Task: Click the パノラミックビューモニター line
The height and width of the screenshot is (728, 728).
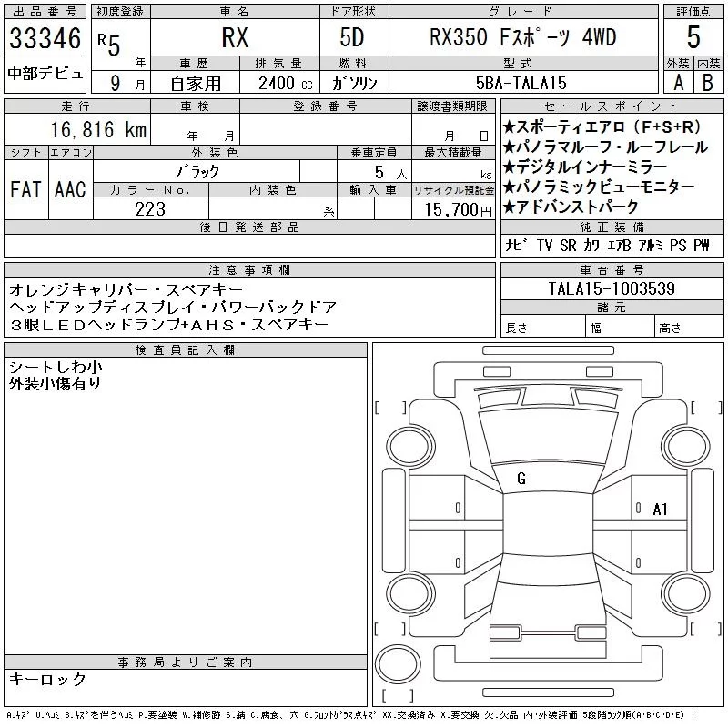Action: pyautogui.click(x=599, y=187)
